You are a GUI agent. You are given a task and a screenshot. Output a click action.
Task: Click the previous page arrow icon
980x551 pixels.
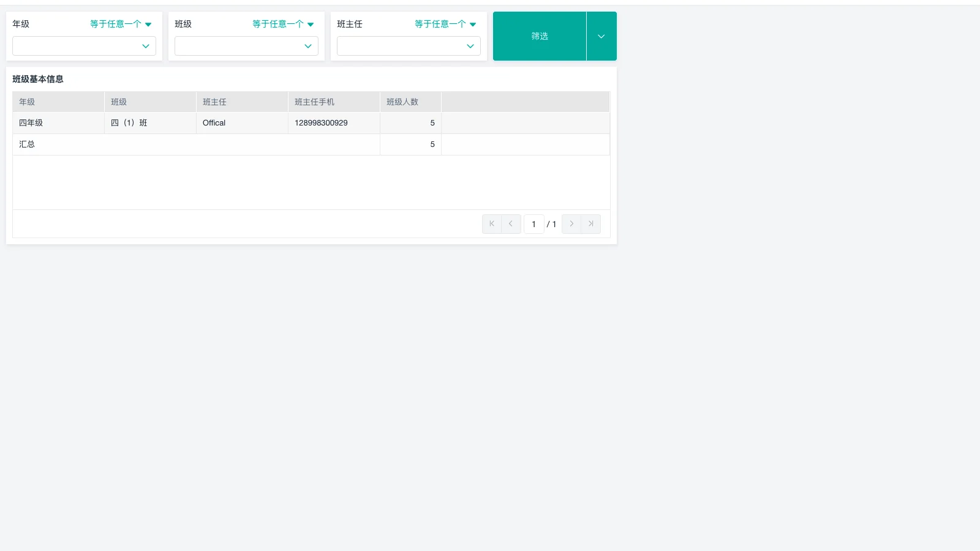click(510, 223)
